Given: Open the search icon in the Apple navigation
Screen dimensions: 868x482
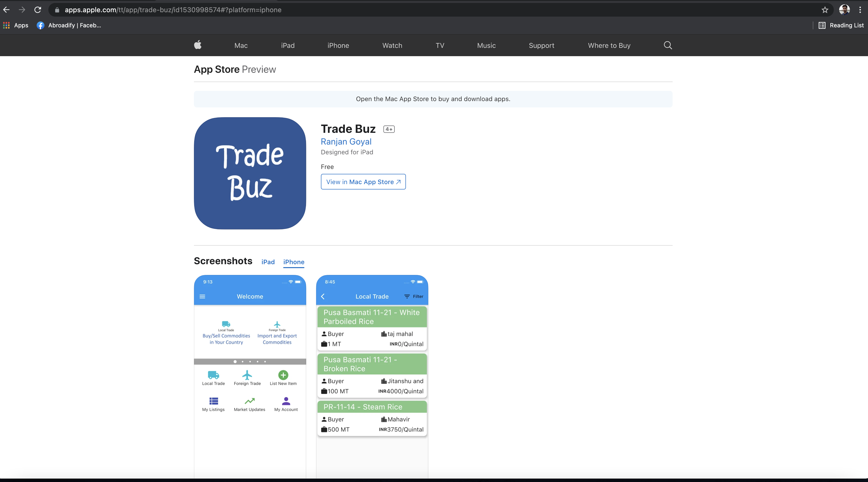Looking at the screenshot, I should [x=668, y=45].
